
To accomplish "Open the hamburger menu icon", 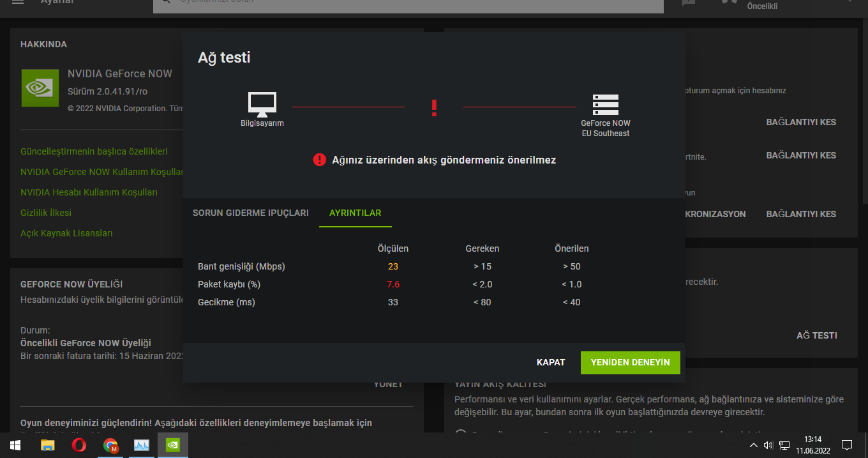I will click(x=18, y=2).
